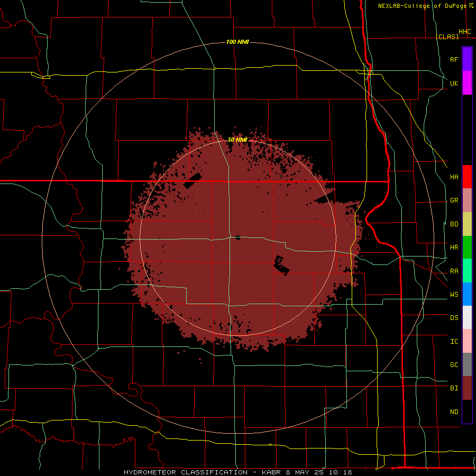Select the "RA" legend label
The height and width of the screenshot is (476, 476).
[x=454, y=271]
